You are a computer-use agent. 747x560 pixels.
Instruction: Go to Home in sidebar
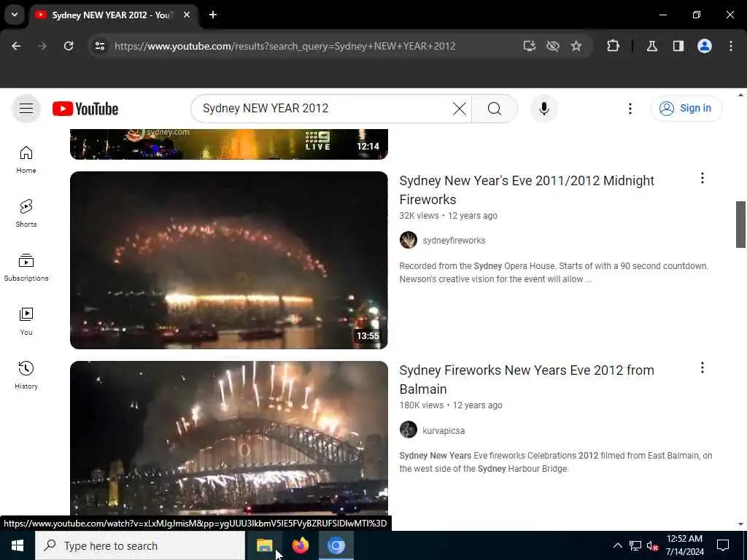26,160
